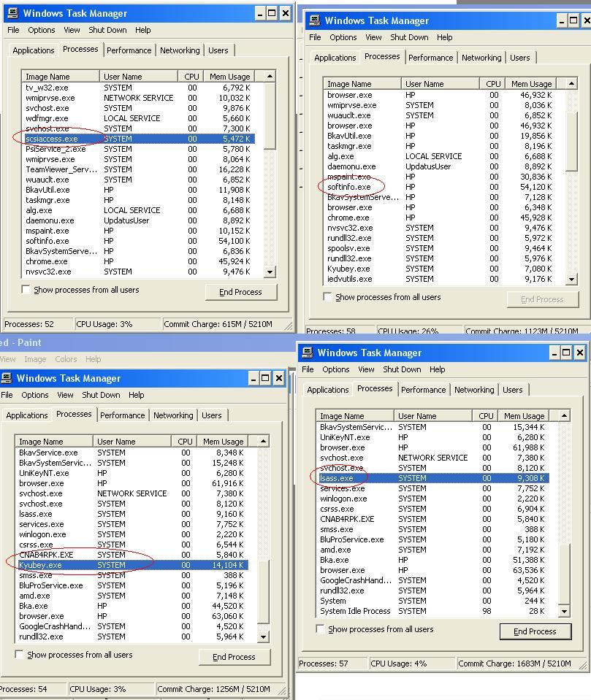
Task: Open Performance tab in 52-process Task Manager
Action: 129,50
